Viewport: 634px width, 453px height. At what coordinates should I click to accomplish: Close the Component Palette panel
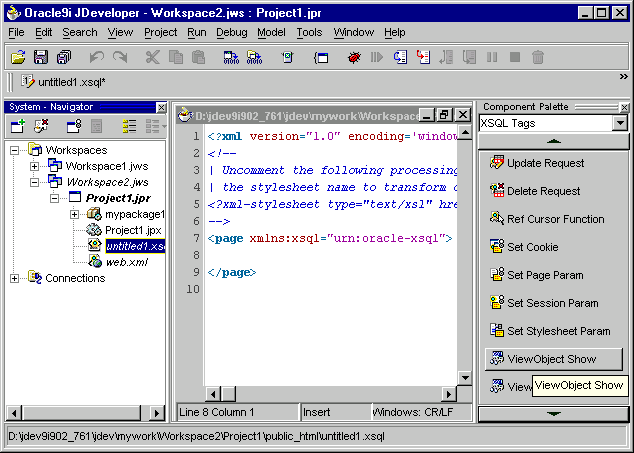(x=624, y=108)
